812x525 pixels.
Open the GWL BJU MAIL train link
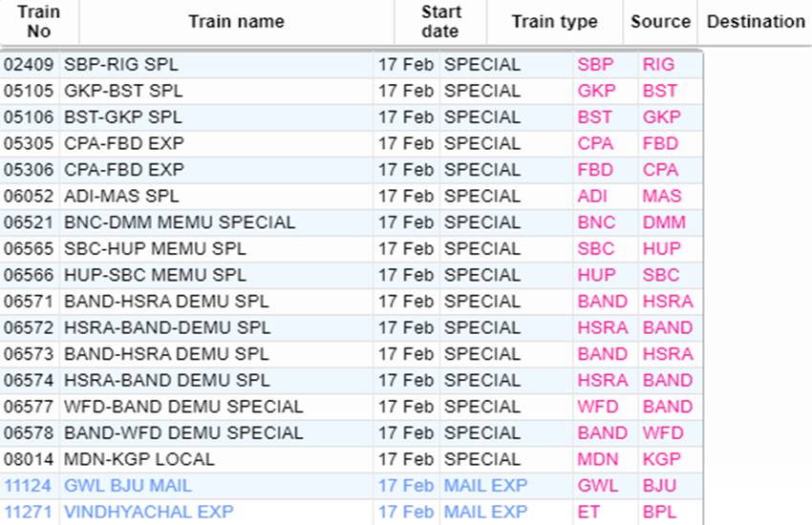point(128,486)
